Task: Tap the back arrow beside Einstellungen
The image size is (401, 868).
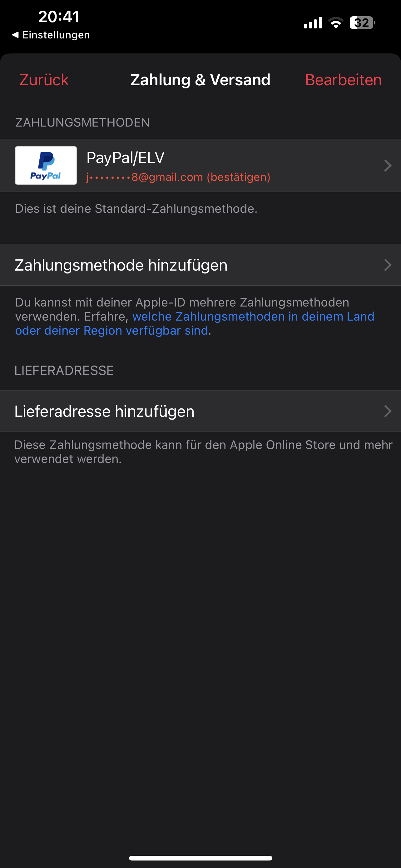Action: click(x=15, y=35)
